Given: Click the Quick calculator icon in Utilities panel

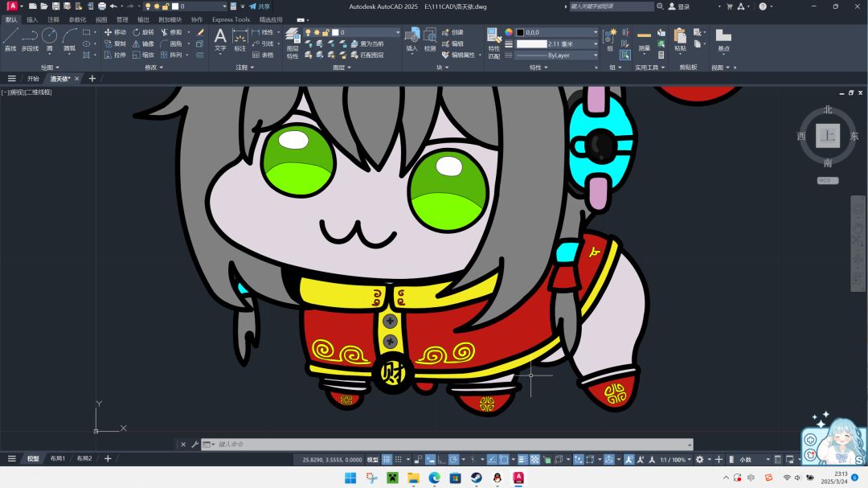Looking at the screenshot, I should tap(661, 55).
